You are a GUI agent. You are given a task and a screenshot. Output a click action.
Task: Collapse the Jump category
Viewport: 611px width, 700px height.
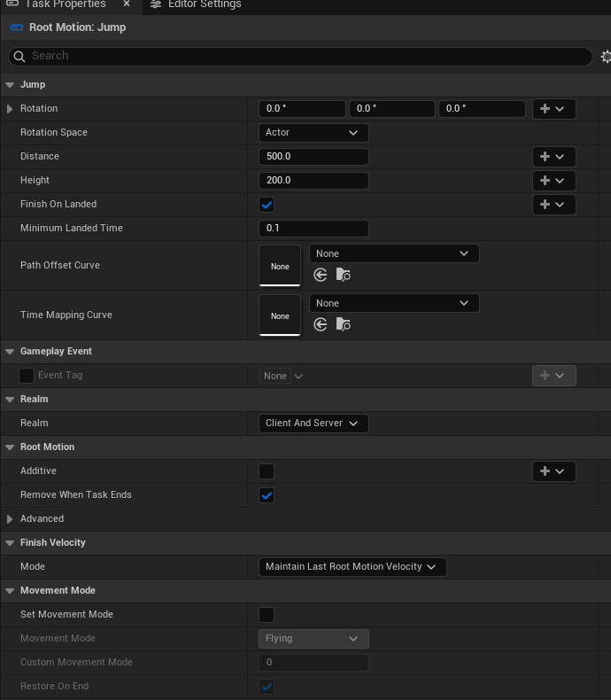(x=10, y=85)
